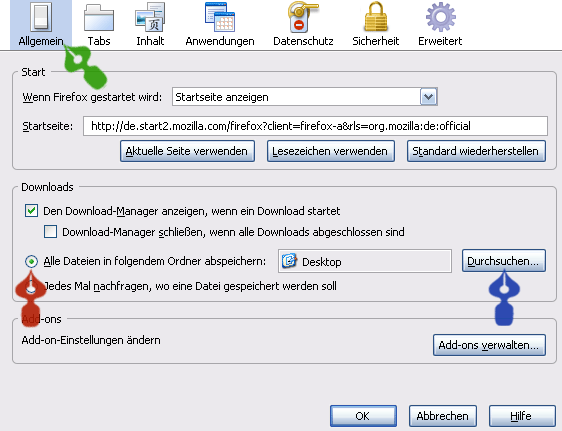The height and width of the screenshot is (431, 562).
Task: Click the Durchsuchen... button
Action: (x=504, y=261)
